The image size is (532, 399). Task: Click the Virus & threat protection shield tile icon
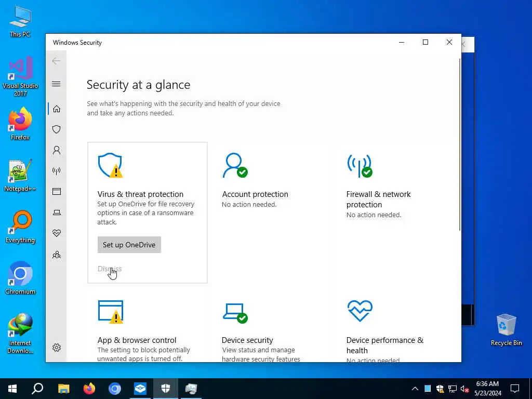pyautogui.click(x=110, y=165)
